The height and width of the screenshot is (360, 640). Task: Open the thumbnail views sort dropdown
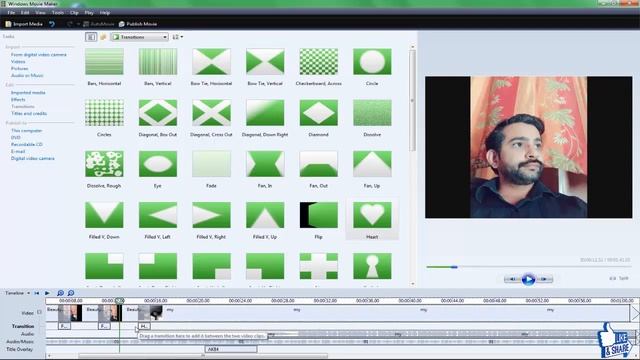[177, 37]
